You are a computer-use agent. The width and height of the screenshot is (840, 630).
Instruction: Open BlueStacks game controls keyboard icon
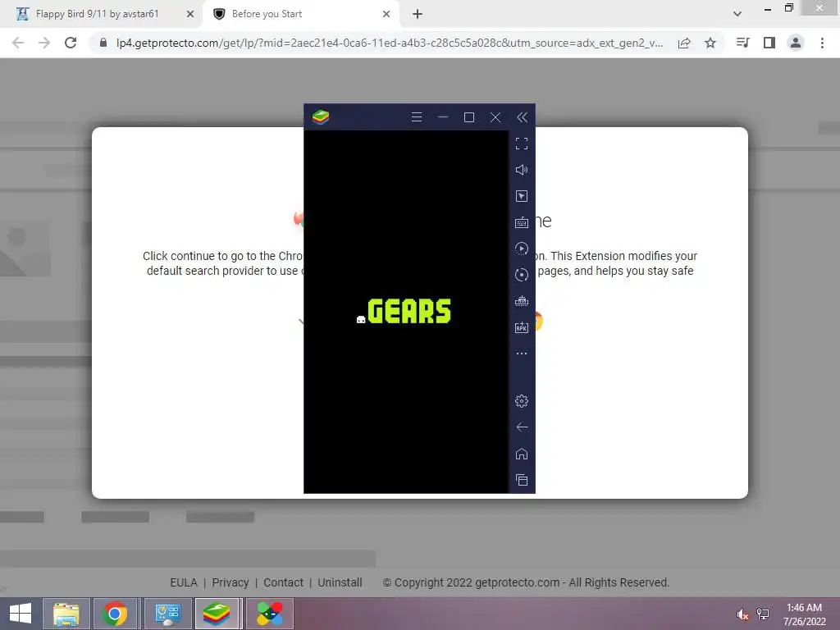522,222
